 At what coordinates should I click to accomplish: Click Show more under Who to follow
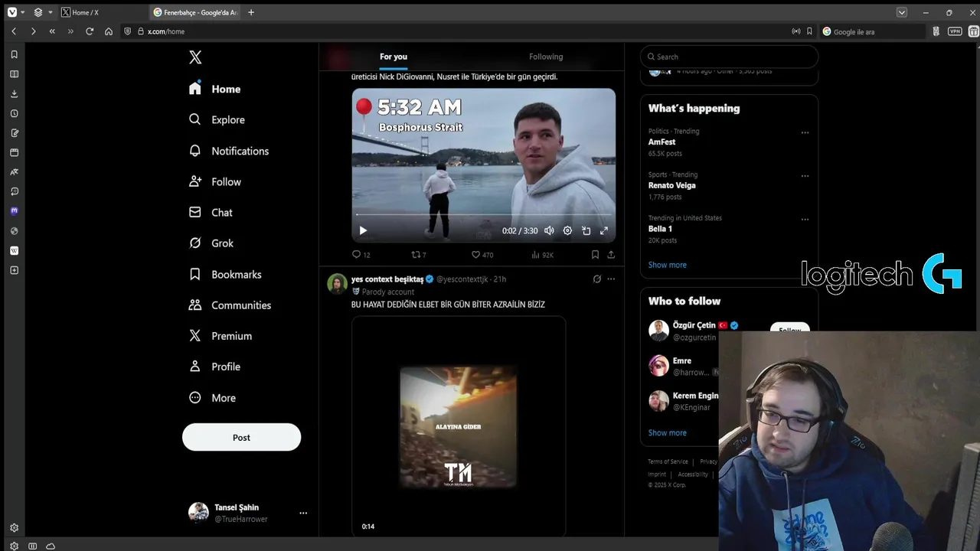coord(668,433)
